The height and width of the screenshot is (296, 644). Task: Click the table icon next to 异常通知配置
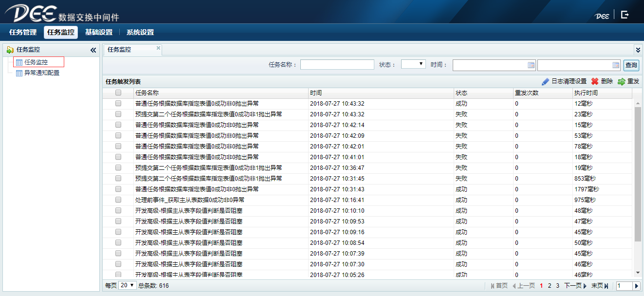coord(19,73)
